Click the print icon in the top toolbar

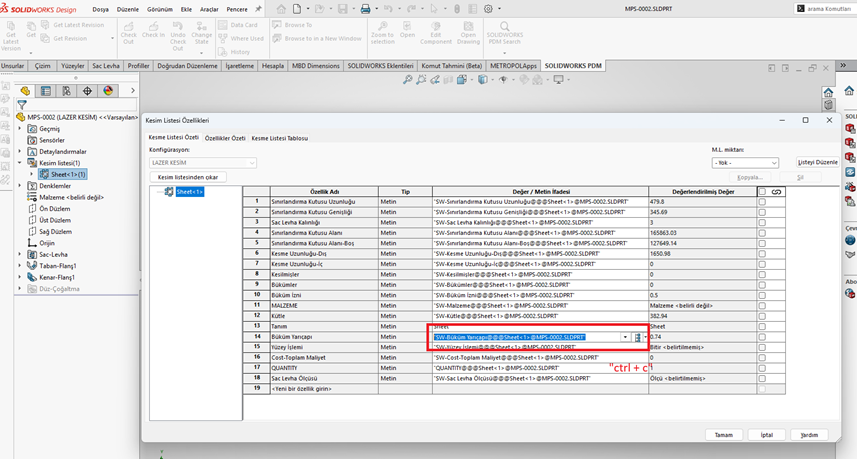click(x=365, y=9)
